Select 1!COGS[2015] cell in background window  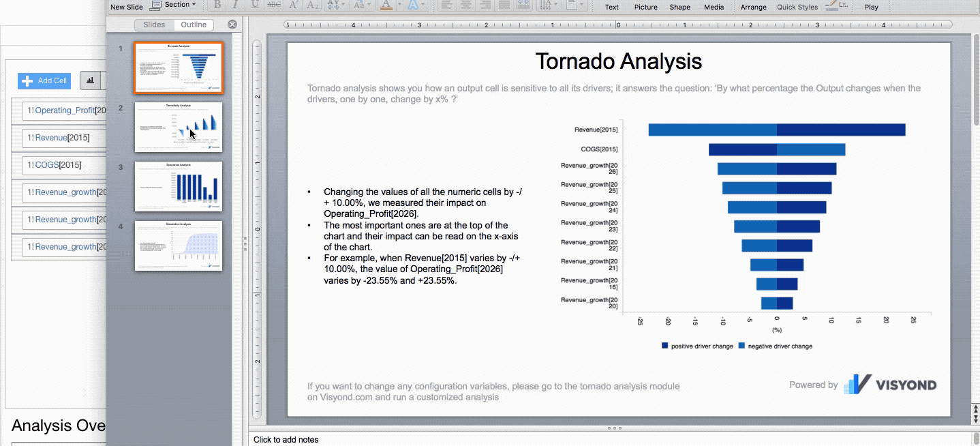(x=65, y=165)
